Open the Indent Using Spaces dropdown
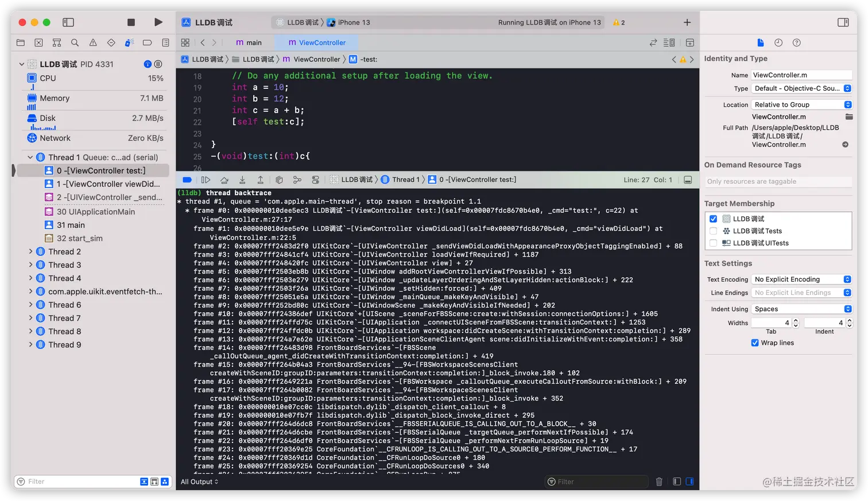Screen dimensions: 868x501 click(801, 309)
